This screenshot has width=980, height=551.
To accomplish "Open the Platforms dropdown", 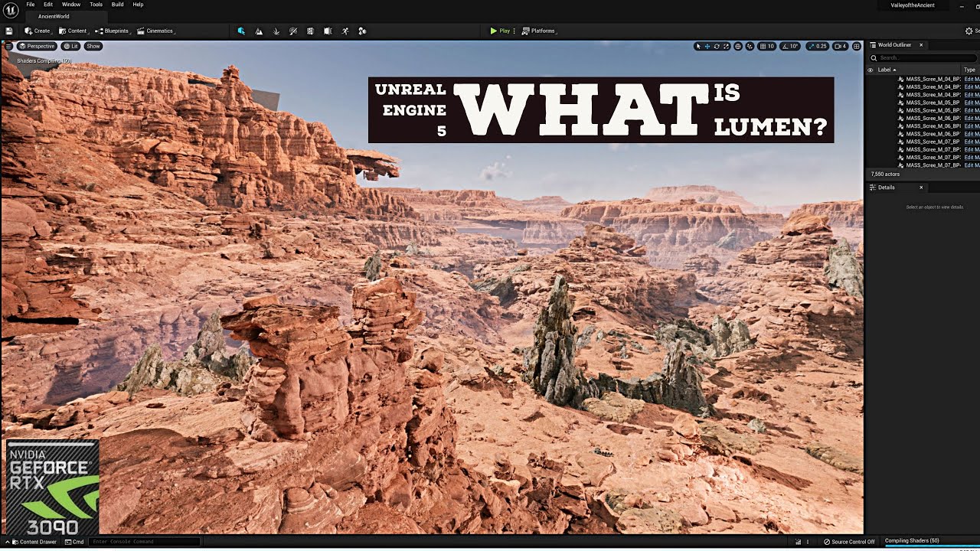I will (x=539, y=31).
